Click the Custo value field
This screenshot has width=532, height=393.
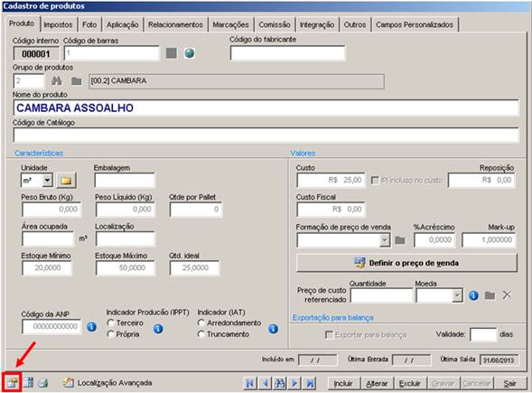tap(331, 180)
